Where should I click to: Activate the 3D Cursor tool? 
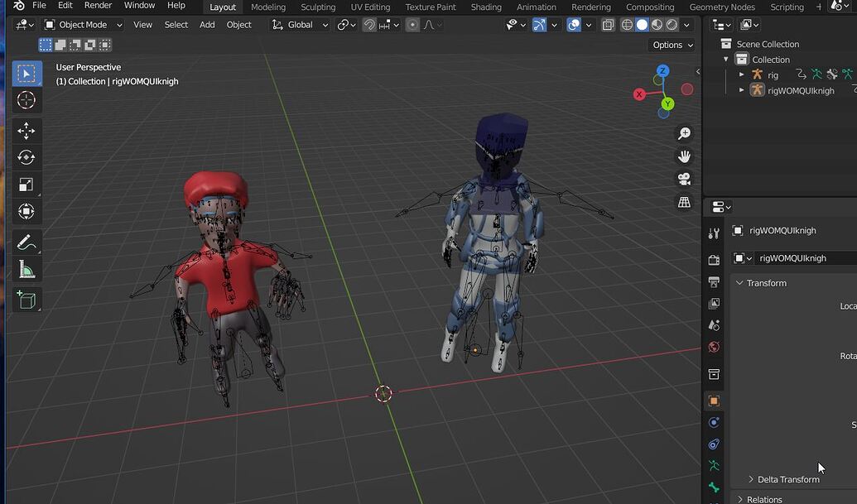26,100
